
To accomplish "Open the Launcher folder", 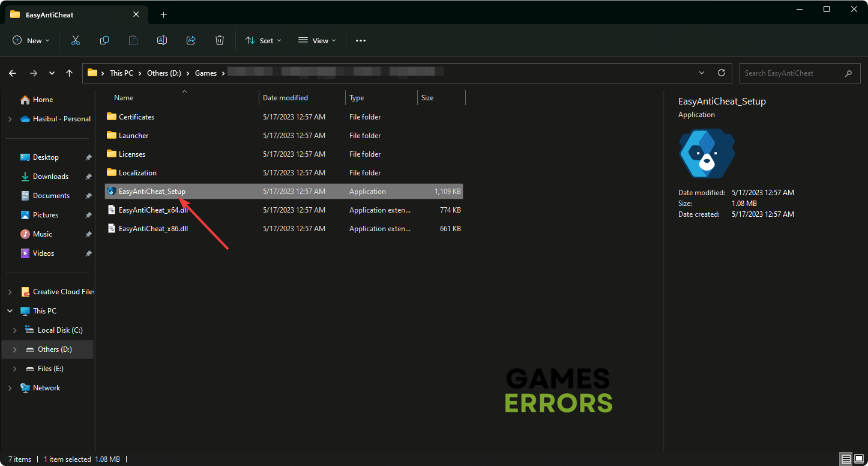I will pos(133,136).
